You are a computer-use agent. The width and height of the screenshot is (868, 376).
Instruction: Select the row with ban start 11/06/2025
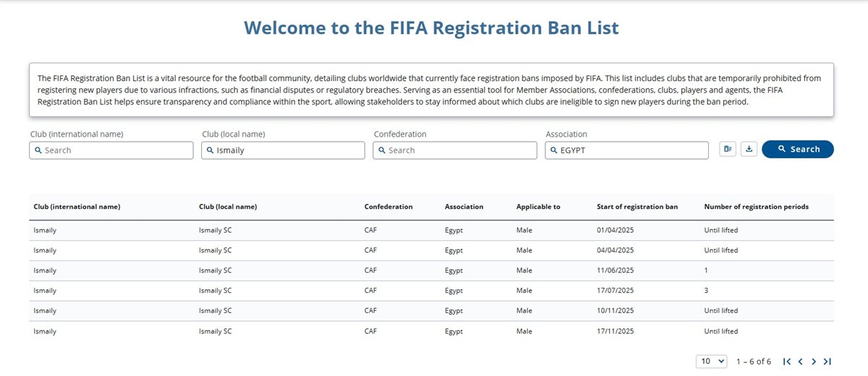(431, 270)
